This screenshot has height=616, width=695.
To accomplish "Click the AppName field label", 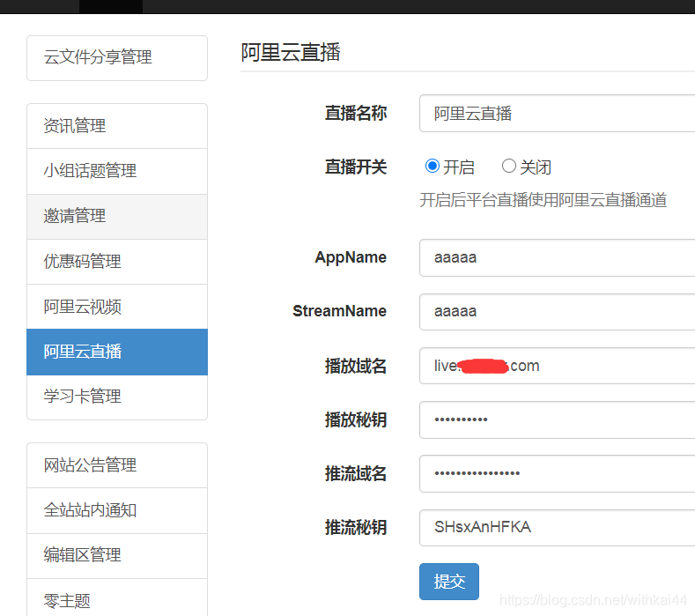I will coord(351,257).
